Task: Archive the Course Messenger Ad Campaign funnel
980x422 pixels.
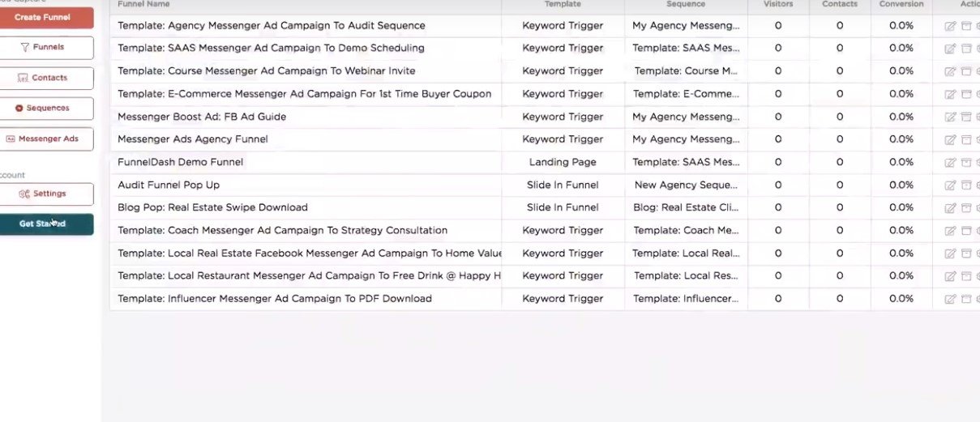Action: [966, 71]
